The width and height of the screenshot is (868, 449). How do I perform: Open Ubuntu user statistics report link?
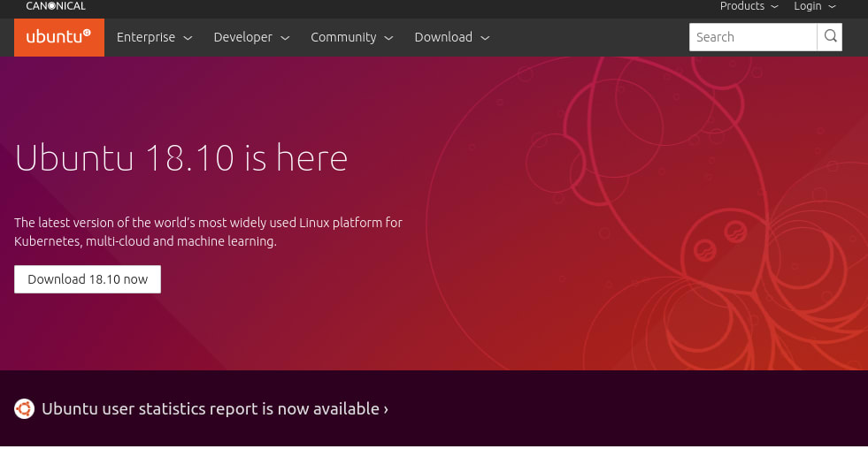(215, 409)
